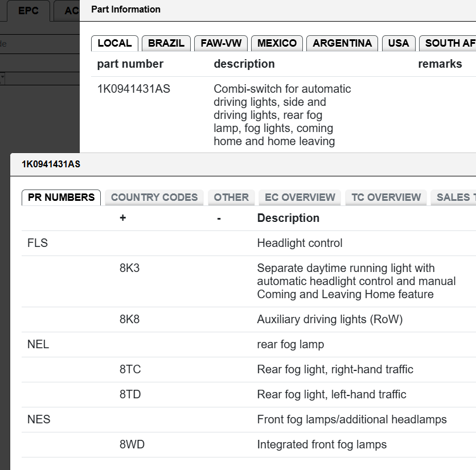Click the Combi-switch description text
476x470 pixels.
point(282,115)
